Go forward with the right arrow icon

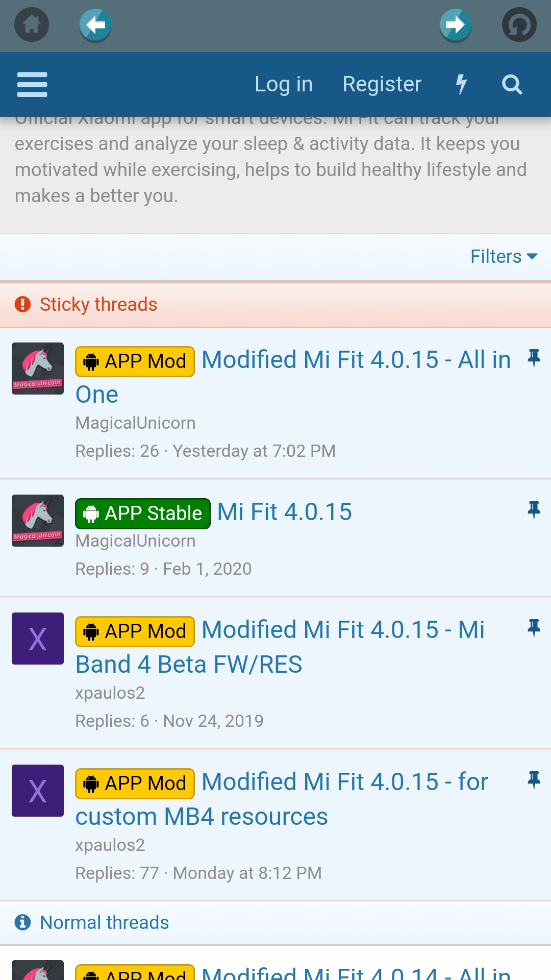[x=455, y=24]
